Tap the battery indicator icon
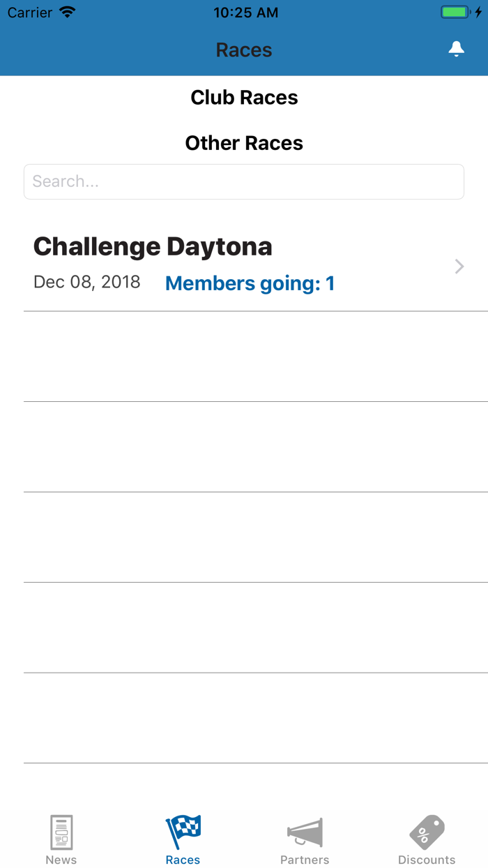This screenshot has height=868, width=488. pos(455,13)
